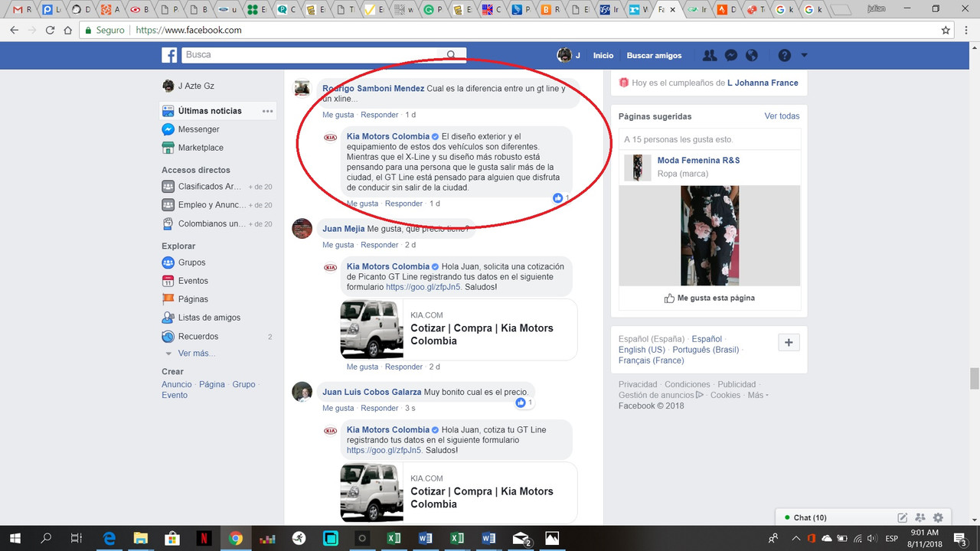Bookmark the page with the star icon

point(946,31)
